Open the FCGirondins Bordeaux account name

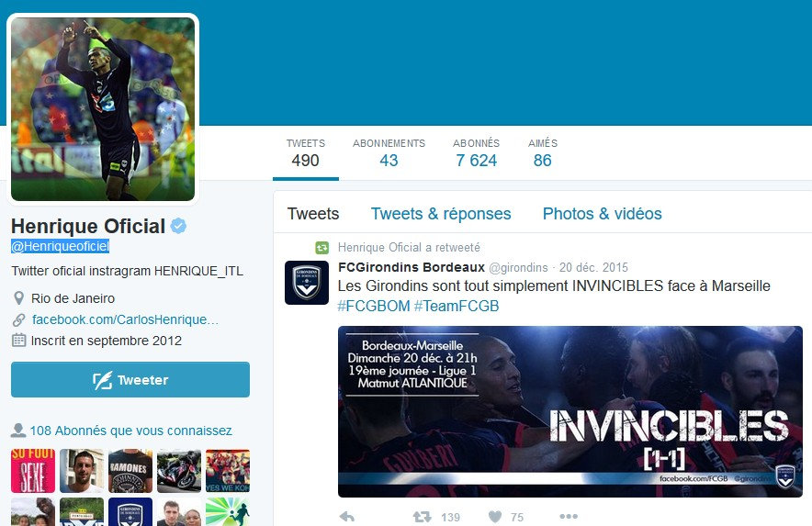click(x=412, y=267)
